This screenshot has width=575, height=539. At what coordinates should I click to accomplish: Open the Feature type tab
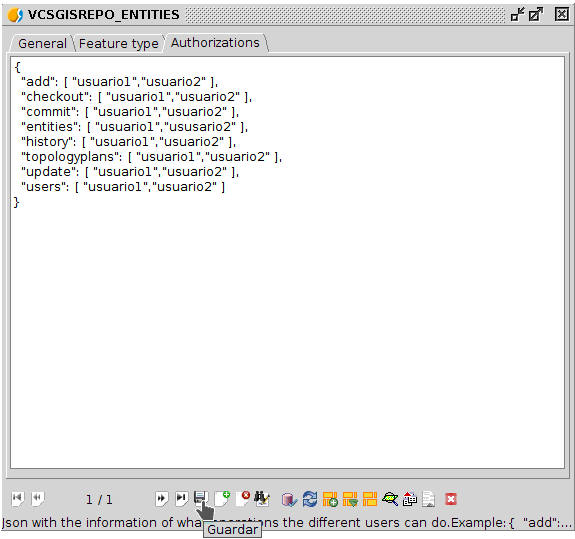click(x=118, y=43)
